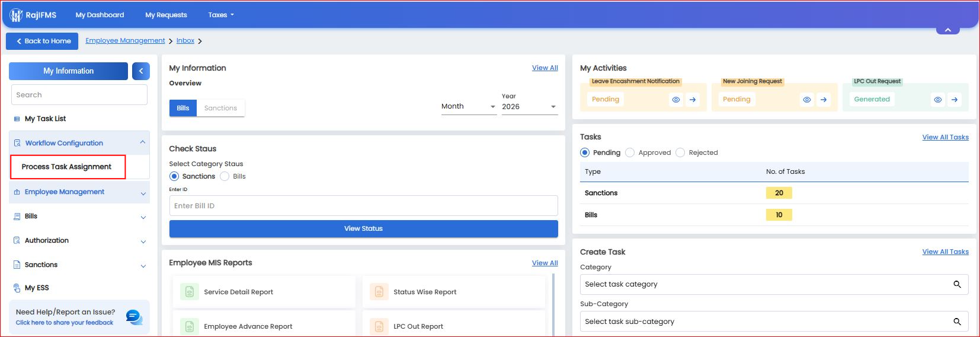
Task: Click the Employee MIS Reports scrollbar
Action: (554, 305)
